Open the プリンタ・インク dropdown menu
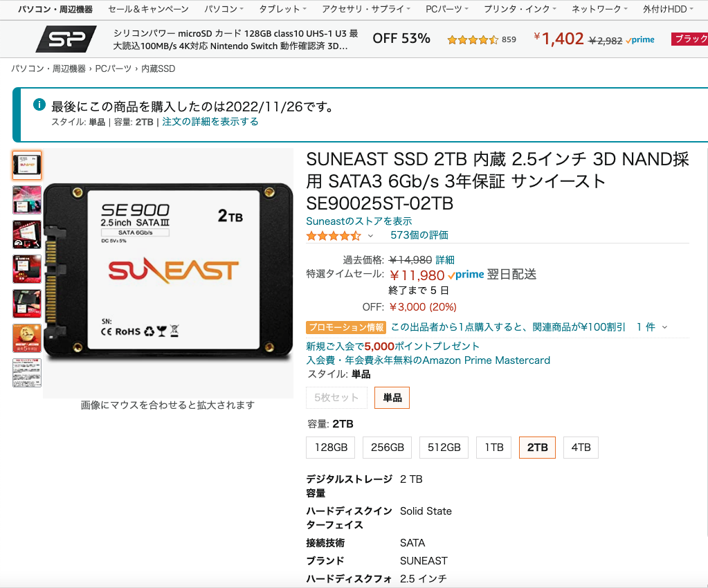708x588 pixels. pyautogui.click(x=520, y=9)
